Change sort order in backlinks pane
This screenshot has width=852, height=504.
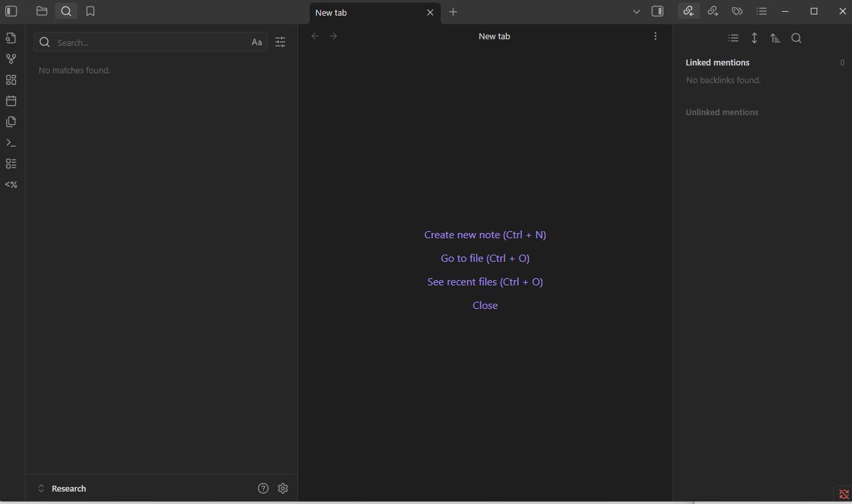(x=775, y=38)
